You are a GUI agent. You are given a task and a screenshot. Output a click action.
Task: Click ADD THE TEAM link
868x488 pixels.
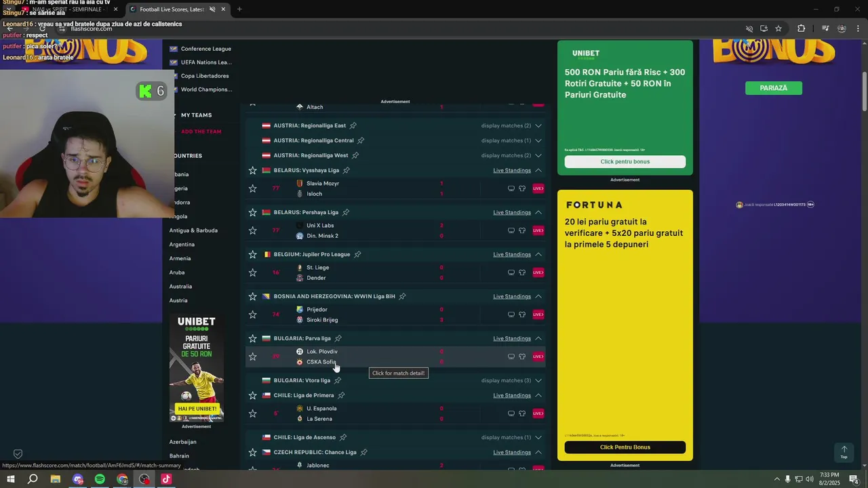pos(201,131)
